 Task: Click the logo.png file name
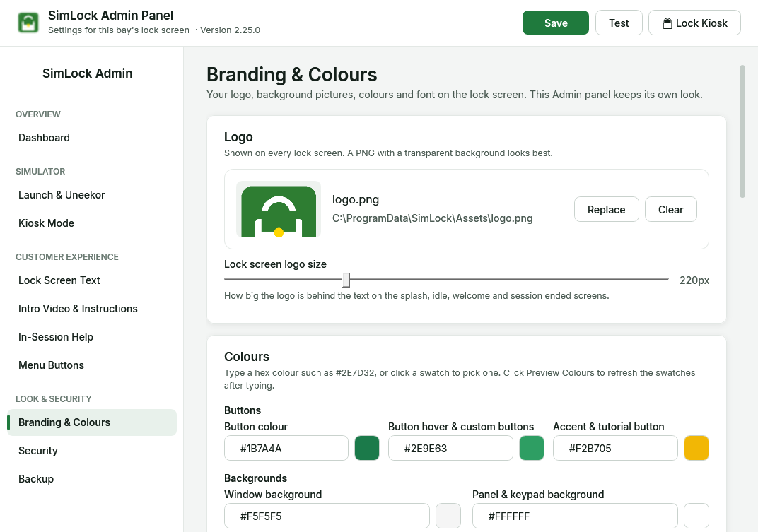point(355,199)
